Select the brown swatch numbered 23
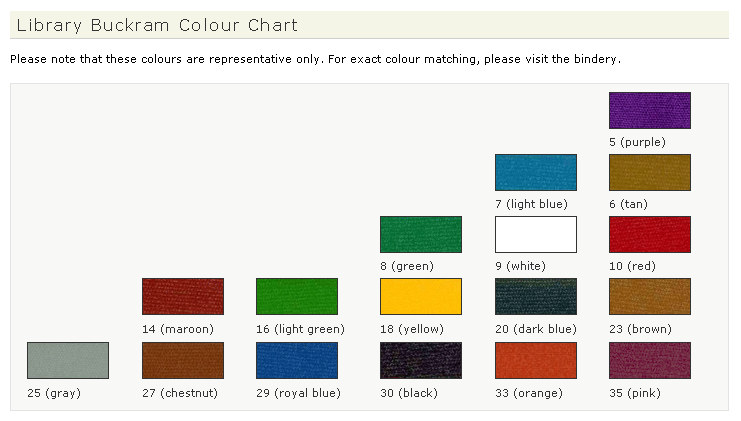The image size is (741, 421). click(649, 297)
